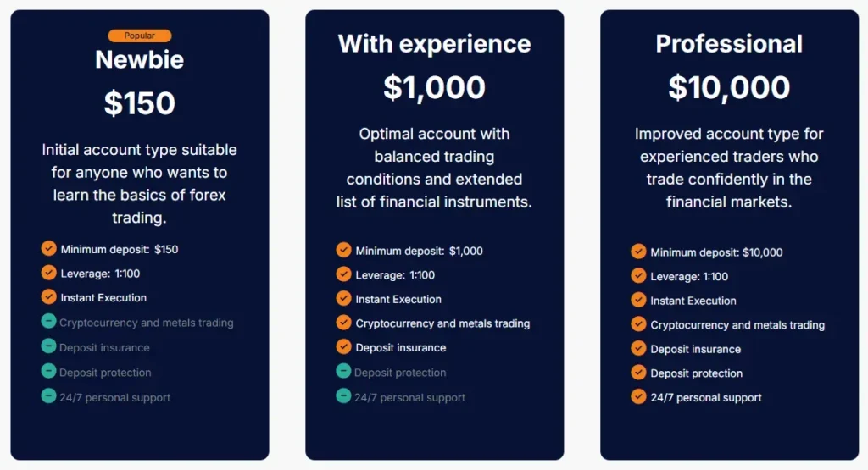868x470 pixels.
Task: Click With experience description paragraph
Action: (x=434, y=168)
